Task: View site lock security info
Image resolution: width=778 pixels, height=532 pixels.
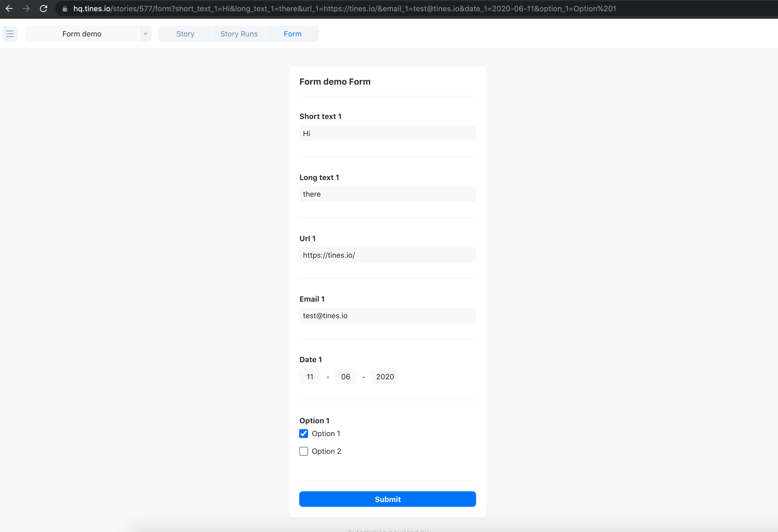Action: click(x=65, y=9)
